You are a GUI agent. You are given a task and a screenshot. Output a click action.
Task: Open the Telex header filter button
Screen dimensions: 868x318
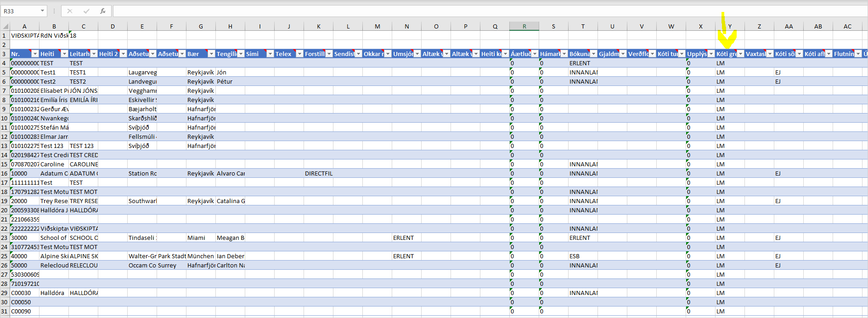coord(299,54)
